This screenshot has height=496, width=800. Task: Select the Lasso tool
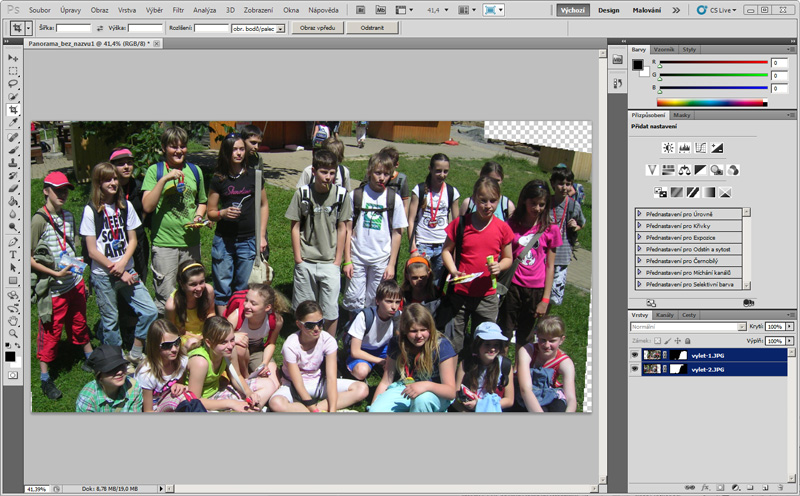pos(13,84)
